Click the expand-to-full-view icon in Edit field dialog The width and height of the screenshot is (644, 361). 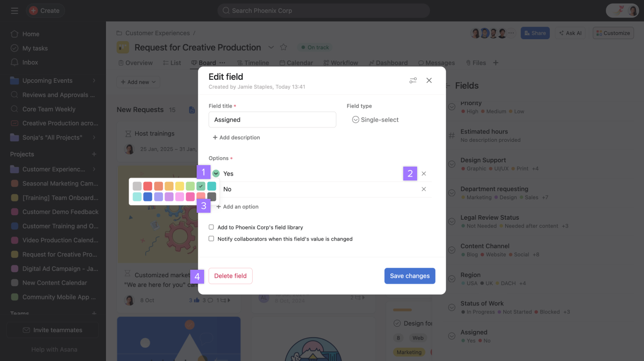(413, 80)
